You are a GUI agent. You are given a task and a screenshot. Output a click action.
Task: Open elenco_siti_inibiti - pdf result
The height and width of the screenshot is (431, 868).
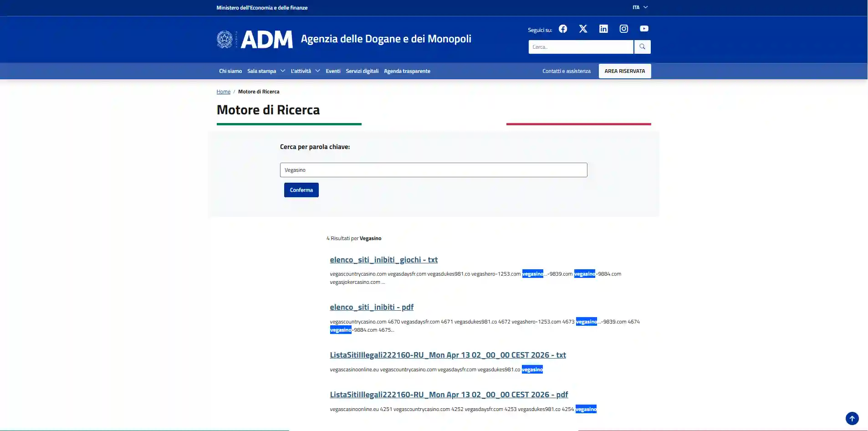(x=372, y=307)
